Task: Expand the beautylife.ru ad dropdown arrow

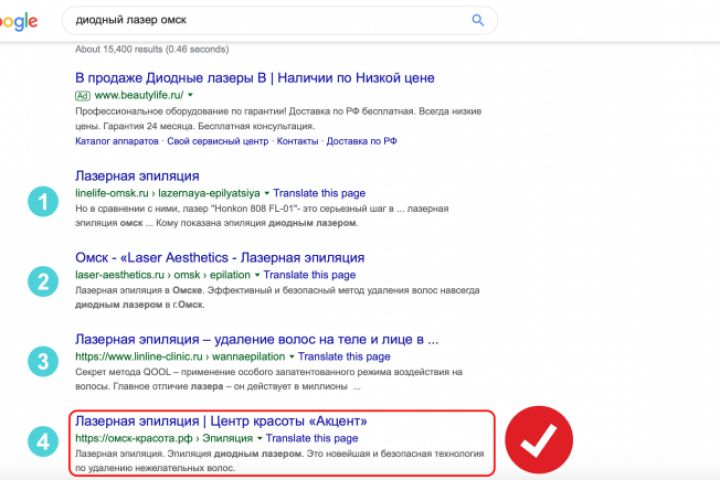Action: pos(191,94)
